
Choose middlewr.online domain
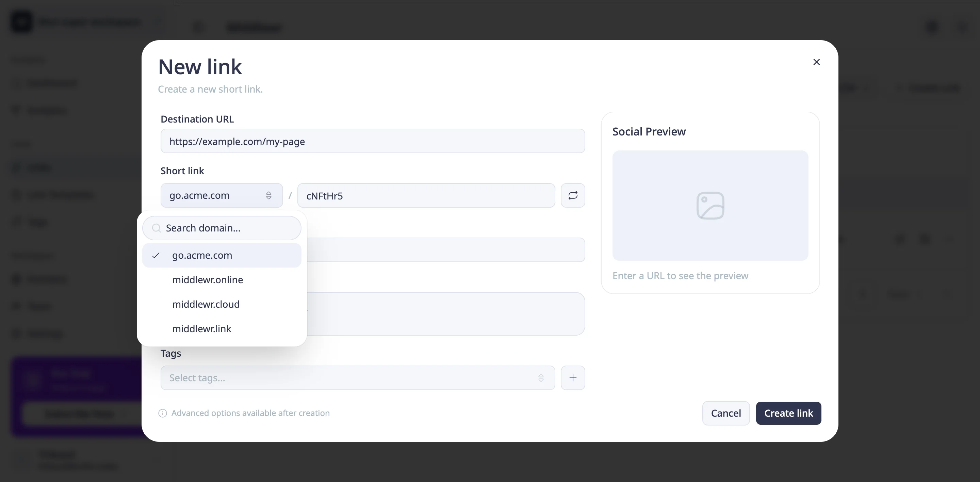(x=222, y=280)
